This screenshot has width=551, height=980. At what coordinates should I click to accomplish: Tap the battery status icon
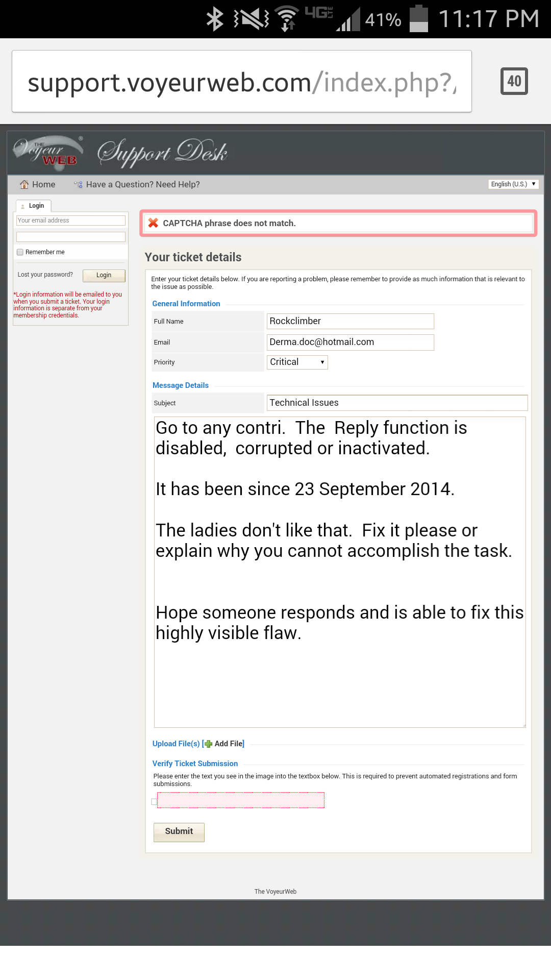click(x=419, y=19)
